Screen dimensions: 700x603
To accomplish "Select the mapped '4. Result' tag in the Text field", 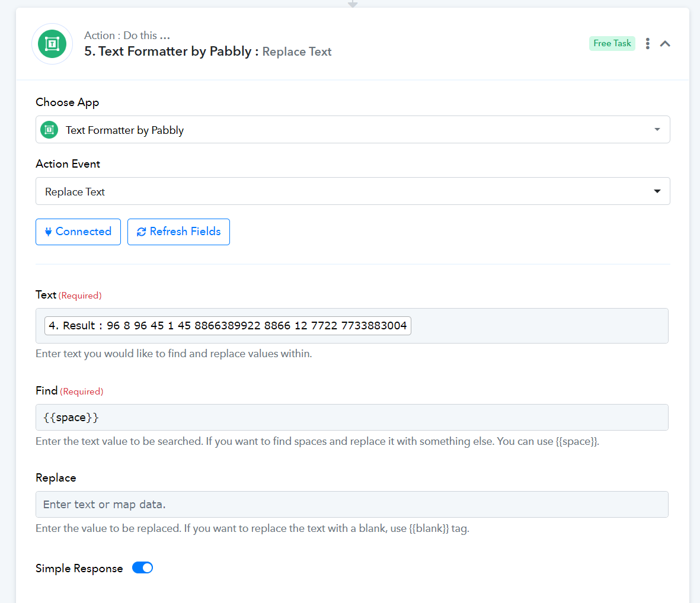I will [x=228, y=326].
